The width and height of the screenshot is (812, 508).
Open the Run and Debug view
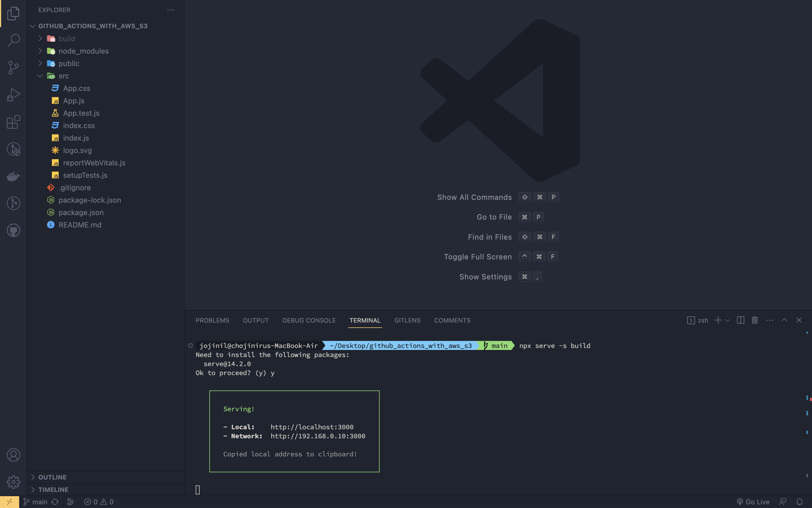pos(14,95)
